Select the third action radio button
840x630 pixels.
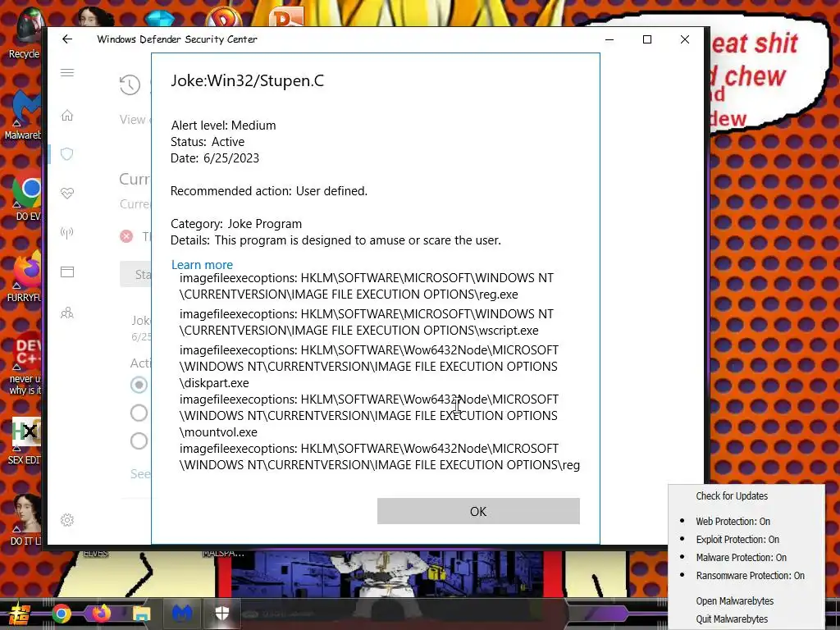(139, 441)
